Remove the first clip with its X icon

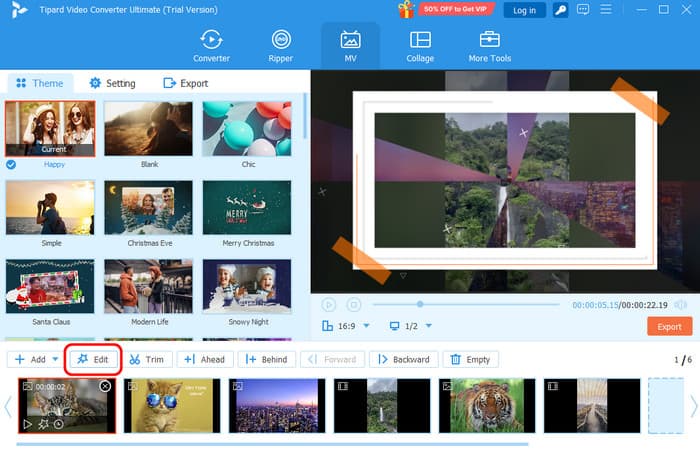tap(105, 386)
